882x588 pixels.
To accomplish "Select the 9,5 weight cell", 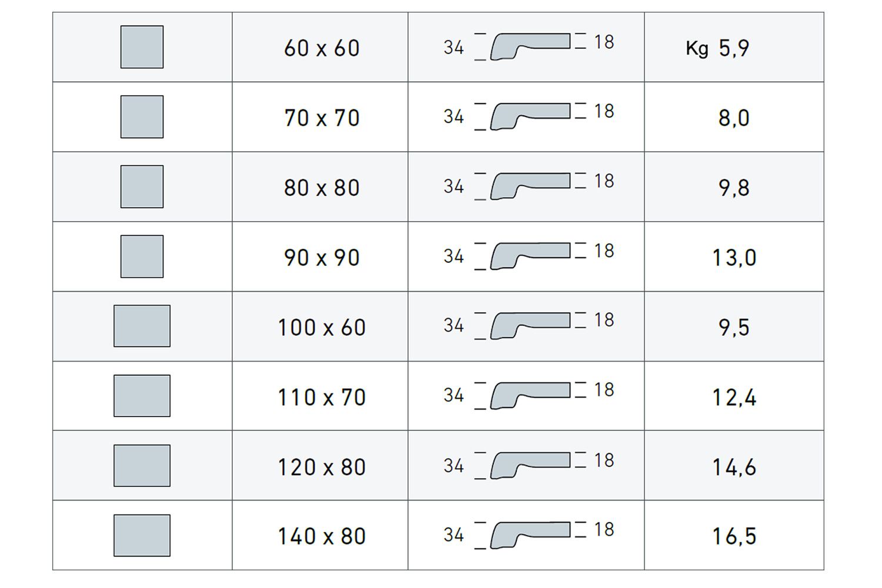I will click(734, 328).
